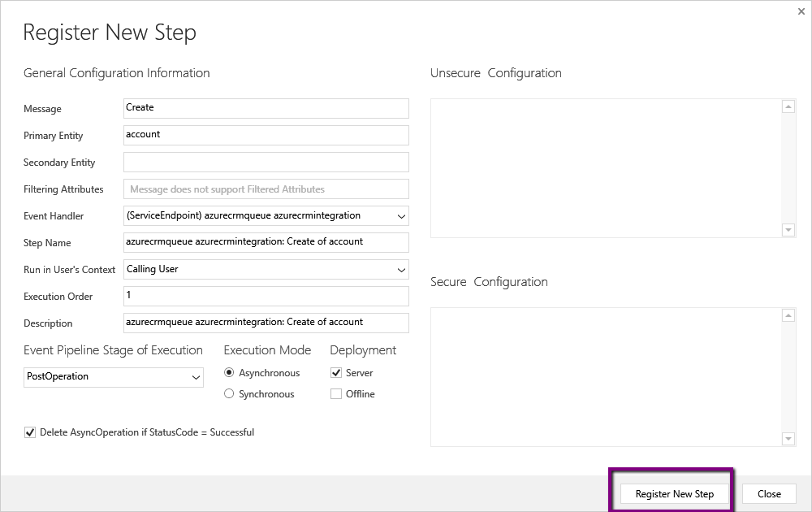Select Asynchronous execution mode

pyautogui.click(x=229, y=373)
